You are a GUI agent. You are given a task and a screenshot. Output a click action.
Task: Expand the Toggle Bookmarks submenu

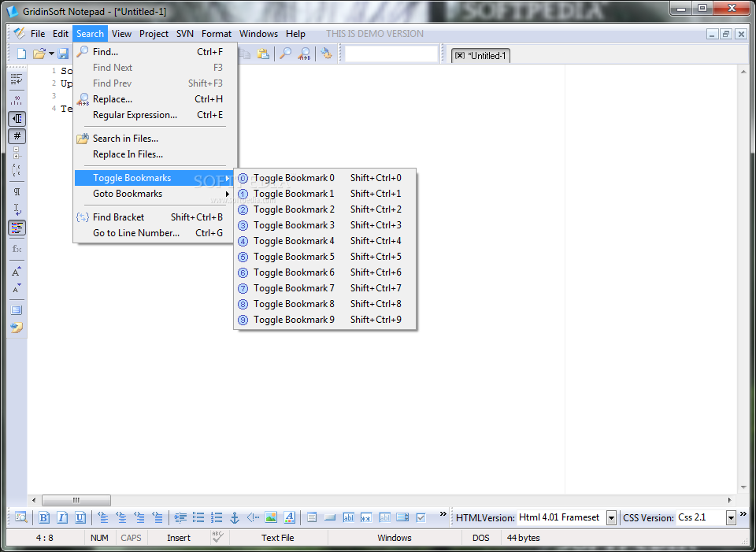tap(154, 178)
